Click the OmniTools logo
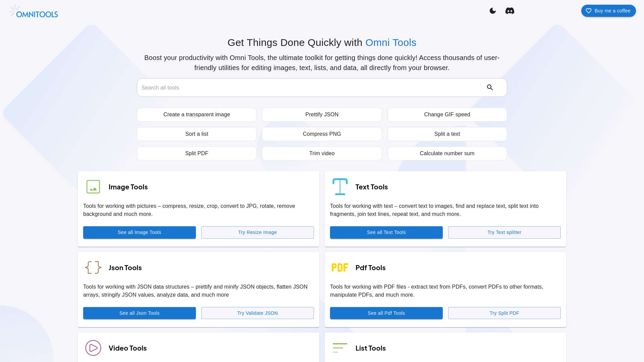Viewport: 644px width, 362px height. (x=34, y=11)
